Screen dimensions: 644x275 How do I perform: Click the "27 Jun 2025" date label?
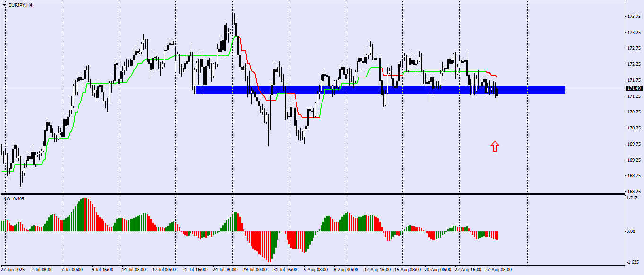tap(14, 270)
